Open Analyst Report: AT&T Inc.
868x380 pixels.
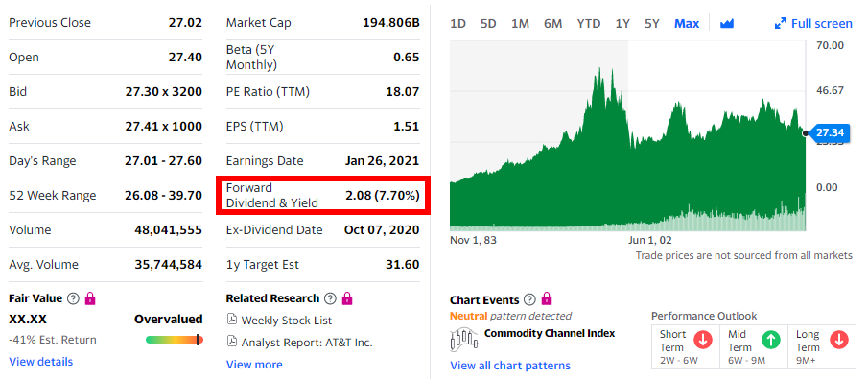pos(307,343)
